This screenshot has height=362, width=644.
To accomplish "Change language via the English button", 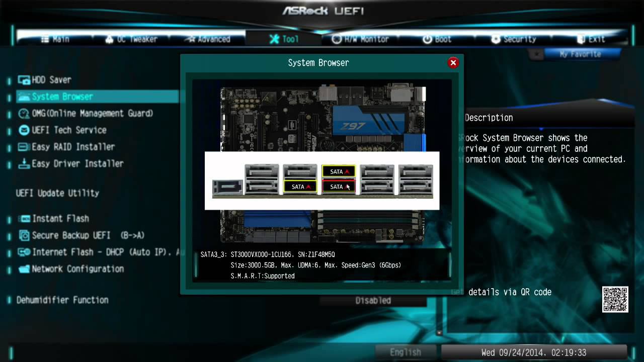I will [x=406, y=352].
